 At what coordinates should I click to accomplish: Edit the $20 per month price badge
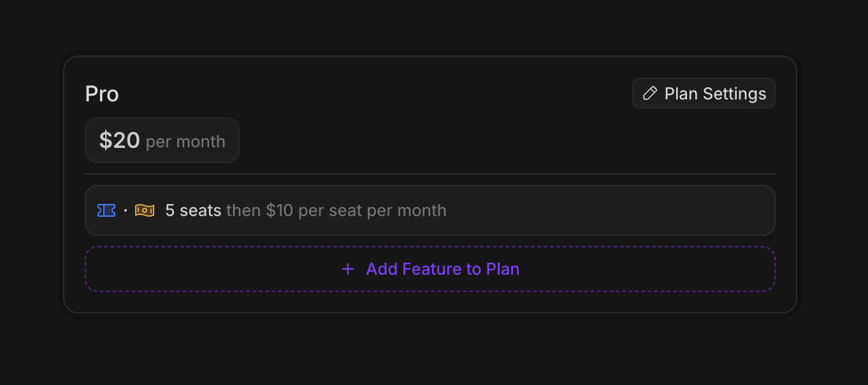[162, 140]
